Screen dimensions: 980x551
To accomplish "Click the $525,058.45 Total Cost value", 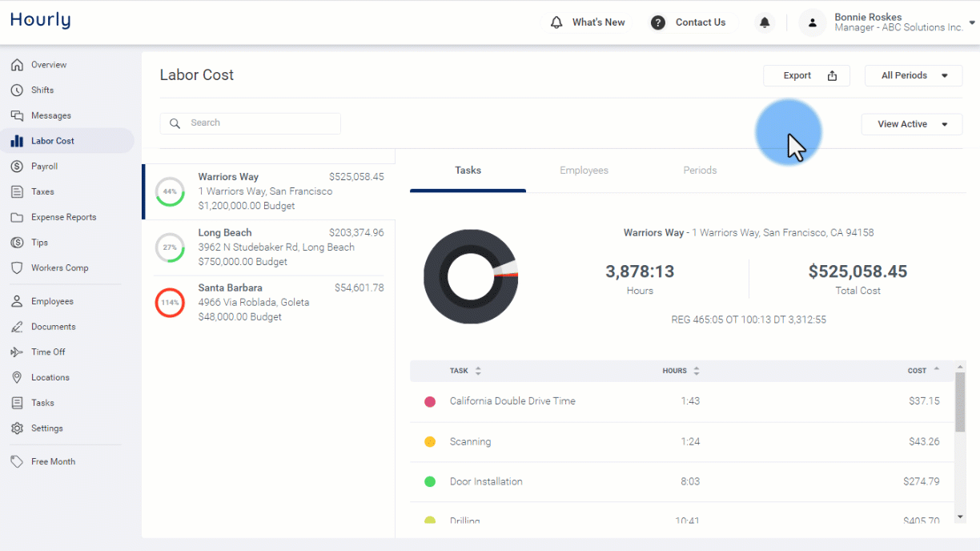I will 857,272.
